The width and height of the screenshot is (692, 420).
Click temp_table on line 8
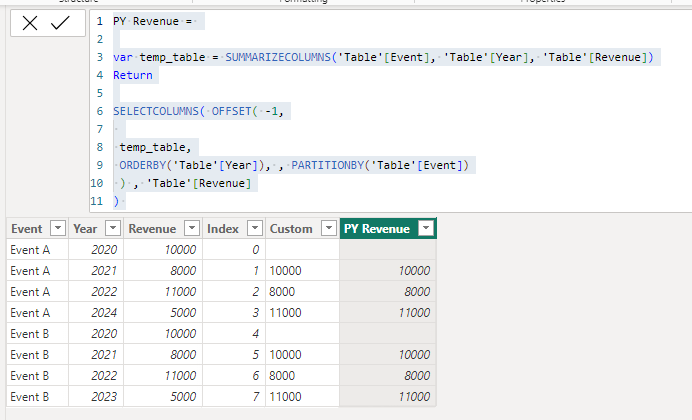coord(155,147)
